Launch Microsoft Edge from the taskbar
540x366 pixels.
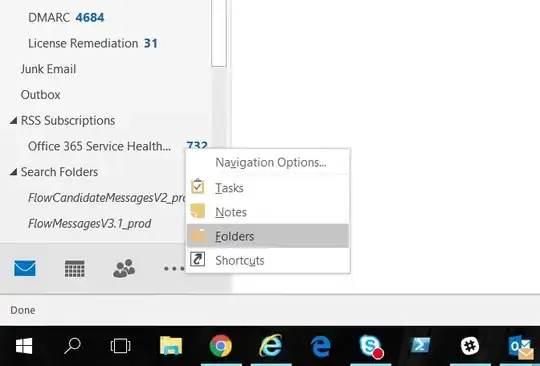pyautogui.click(x=321, y=345)
